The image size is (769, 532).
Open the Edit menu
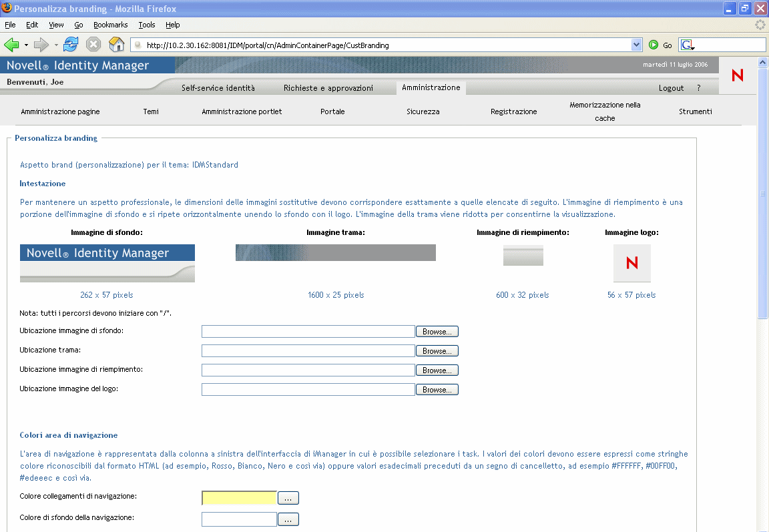point(32,25)
